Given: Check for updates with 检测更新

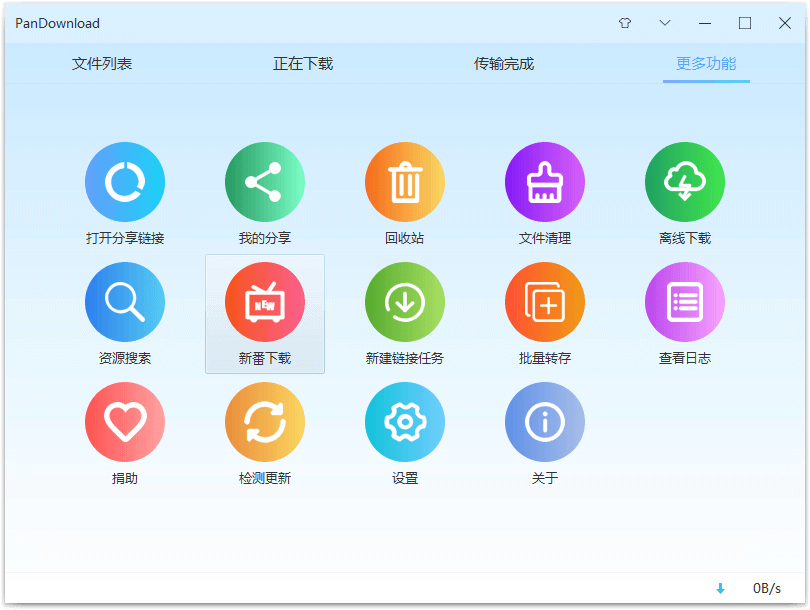Looking at the screenshot, I should tap(265, 422).
